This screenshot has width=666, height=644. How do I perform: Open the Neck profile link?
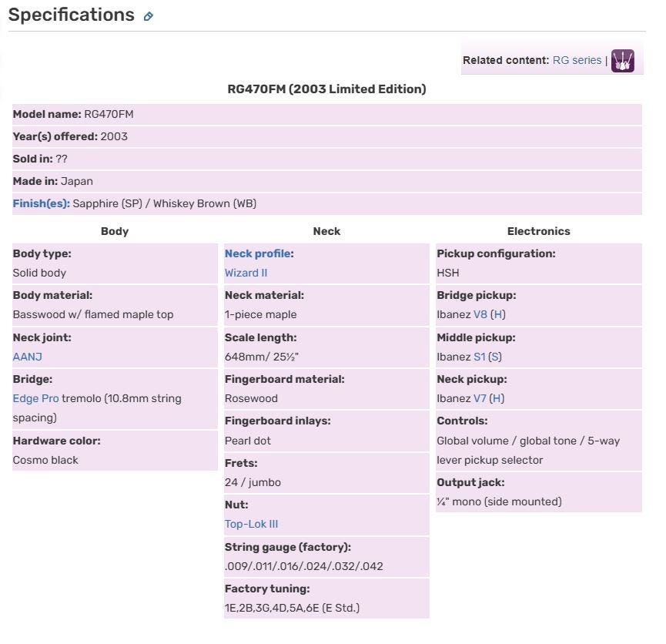coord(259,253)
